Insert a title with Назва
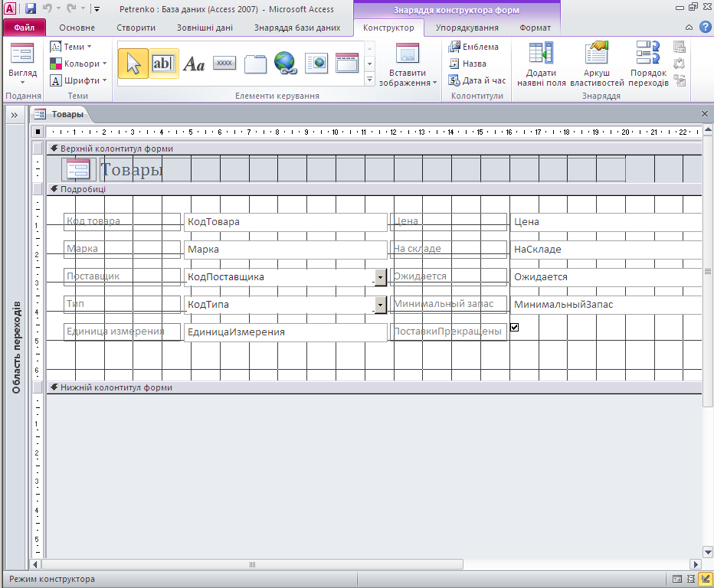714x588 pixels. 467,64
